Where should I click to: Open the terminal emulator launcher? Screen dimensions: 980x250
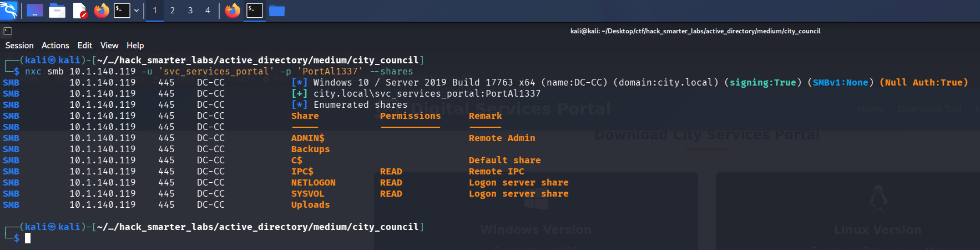122,10
